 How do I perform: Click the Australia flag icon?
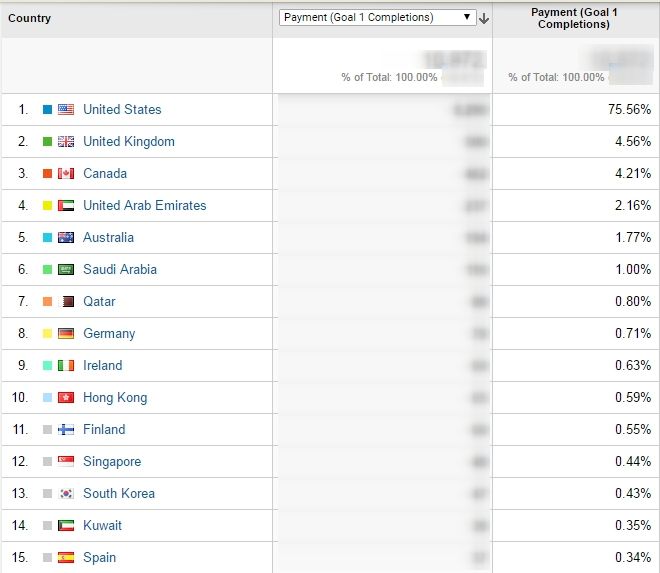tap(66, 237)
